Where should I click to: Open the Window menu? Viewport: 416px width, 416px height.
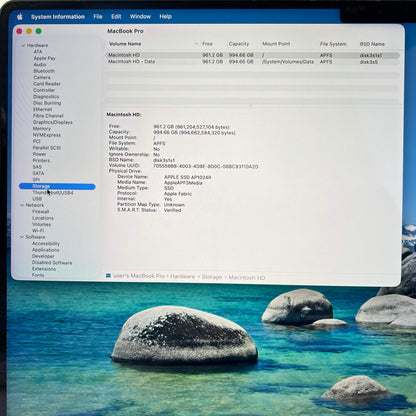(140, 16)
